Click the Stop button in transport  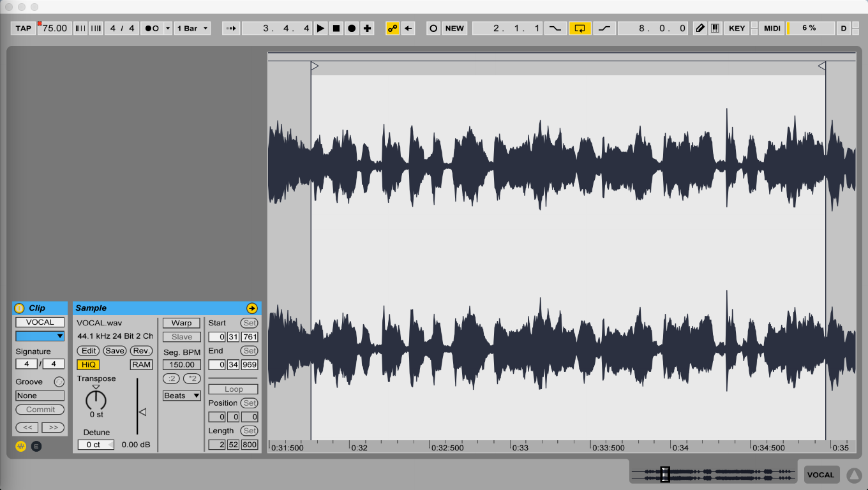pyautogui.click(x=336, y=28)
